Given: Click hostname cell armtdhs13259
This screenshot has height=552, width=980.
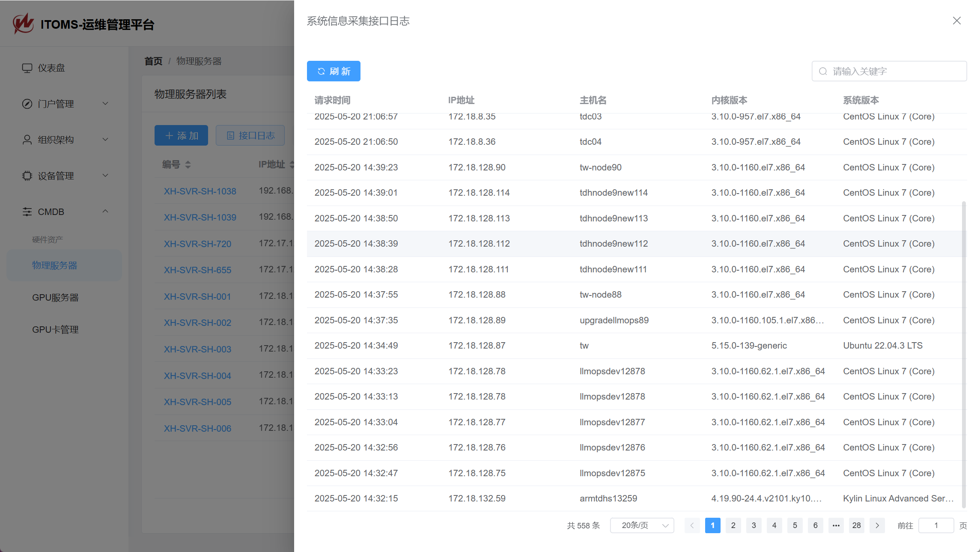Looking at the screenshot, I should pyautogui.click(x=608, y=498).
